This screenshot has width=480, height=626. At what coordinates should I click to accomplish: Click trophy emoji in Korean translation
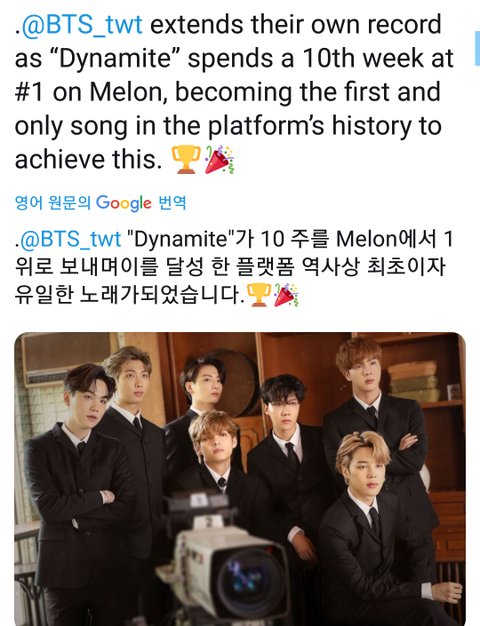(x=259, y=294)
